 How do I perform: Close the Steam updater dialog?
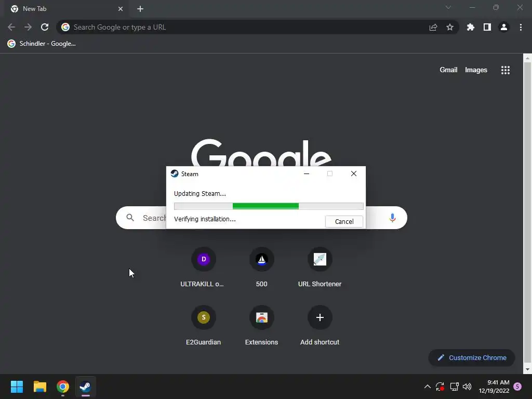[353, 174]
